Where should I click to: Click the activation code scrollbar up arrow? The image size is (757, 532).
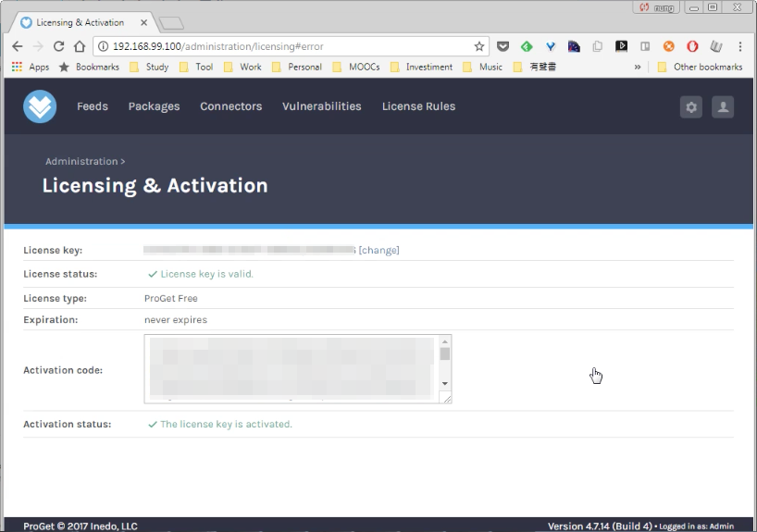pyautogui.click(x=444, y=341)
